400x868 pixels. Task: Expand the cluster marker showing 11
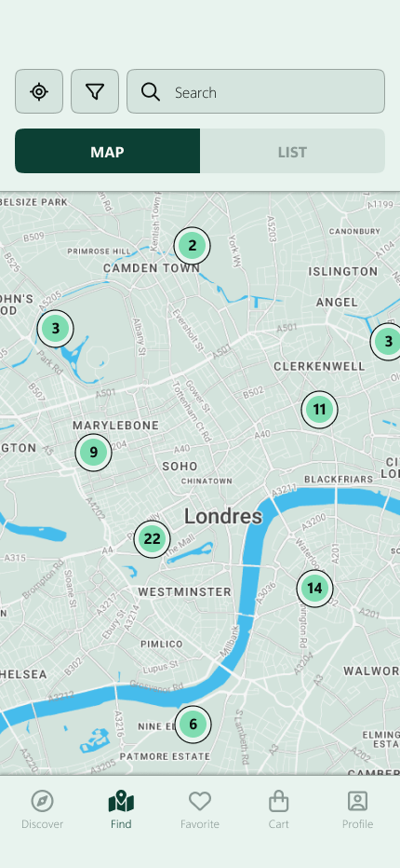[x=319, y=410]
